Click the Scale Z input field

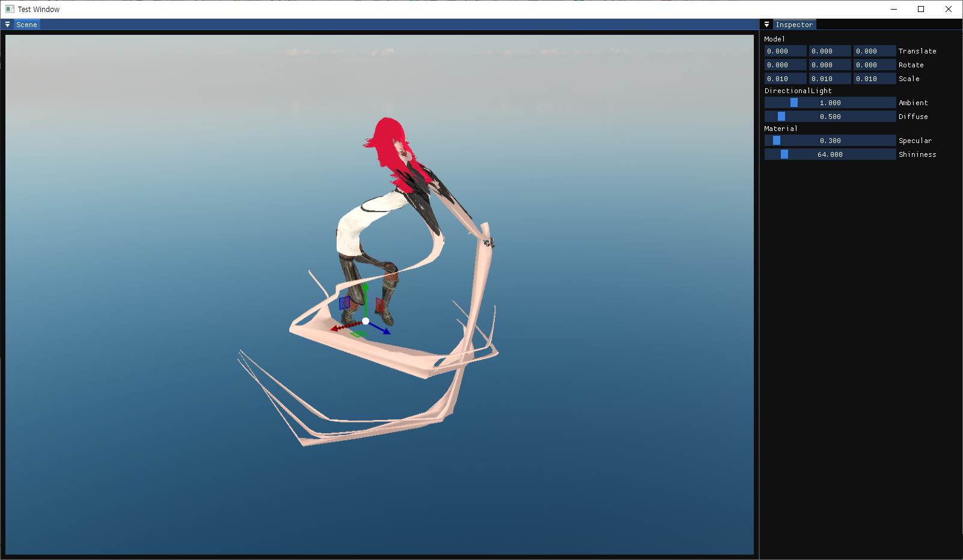pos(874,79)
